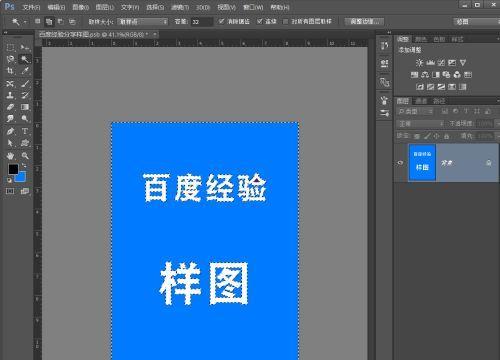
Task: Hide the background layer with eye icon
Action: click(401, 163)
